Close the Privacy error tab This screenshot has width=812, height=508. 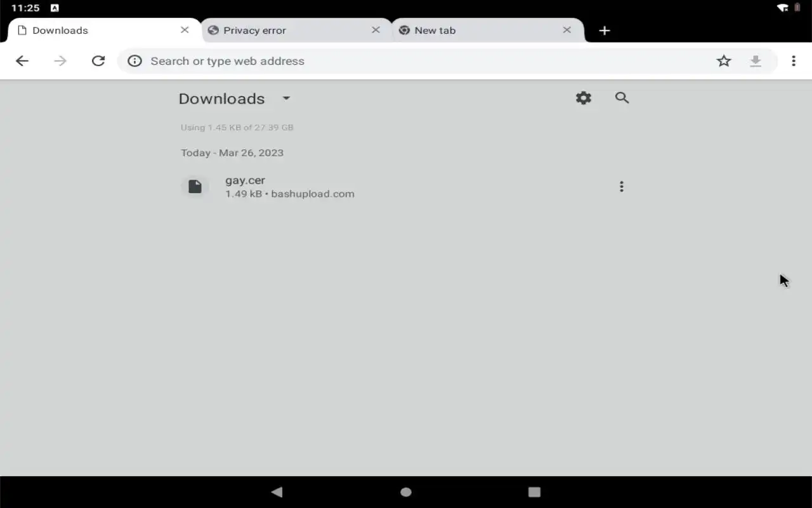[376, 30]
